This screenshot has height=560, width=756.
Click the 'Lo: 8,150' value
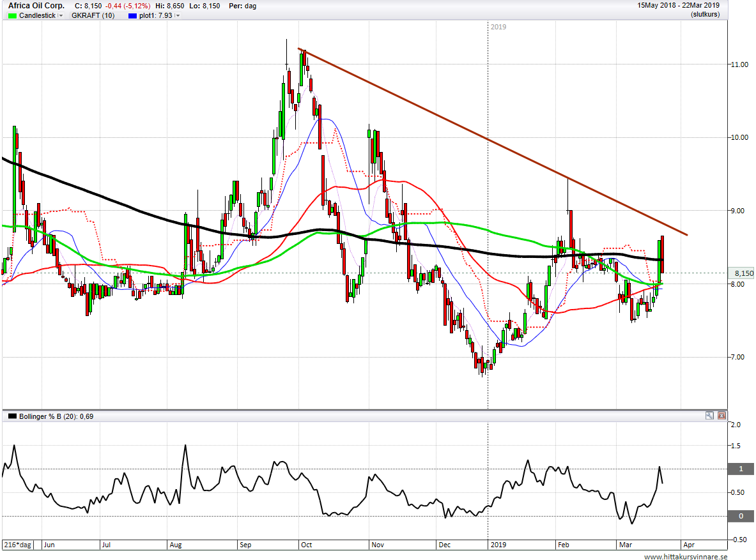tap(205, 6)
